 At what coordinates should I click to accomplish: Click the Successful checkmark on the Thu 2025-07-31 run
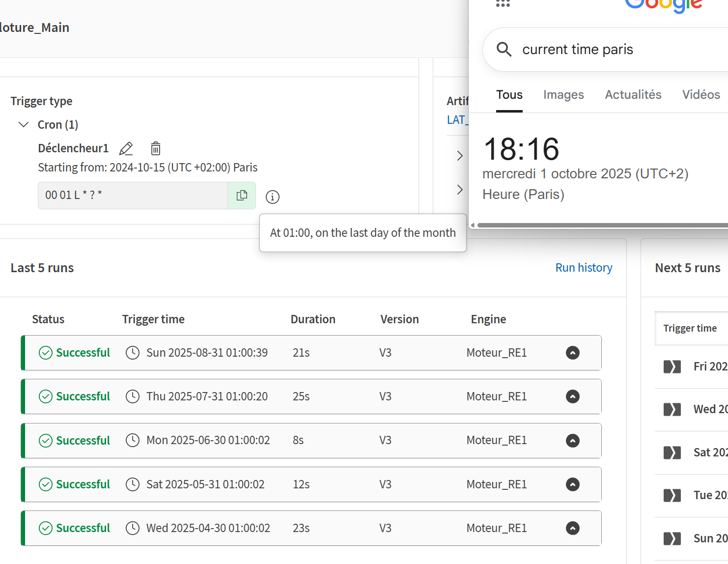46,396
